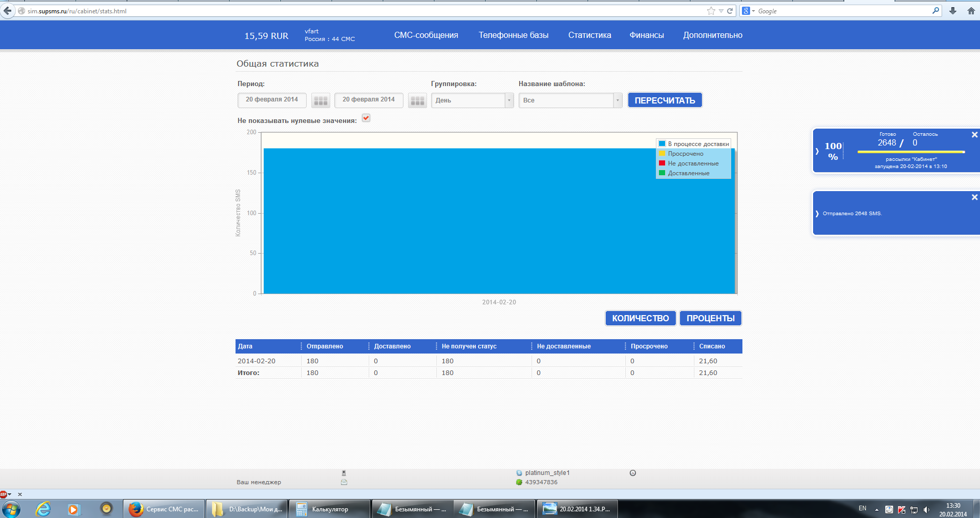Image resolution: width=980 pixels, height=518 pixels.
Task: Open the end date calendar picker icon
Action: tap(417, 100)
